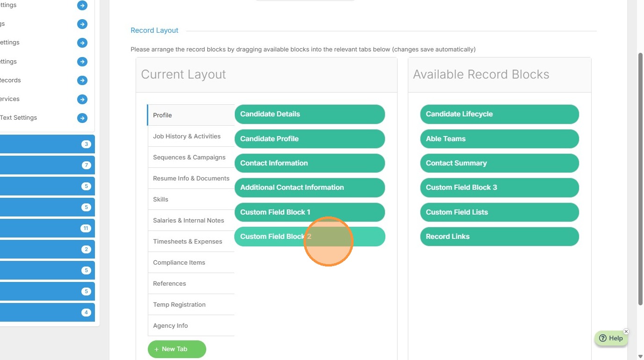Select the Additional Contact Information block
Viewport: 644px width, 360px height.
tap(310, 187)
